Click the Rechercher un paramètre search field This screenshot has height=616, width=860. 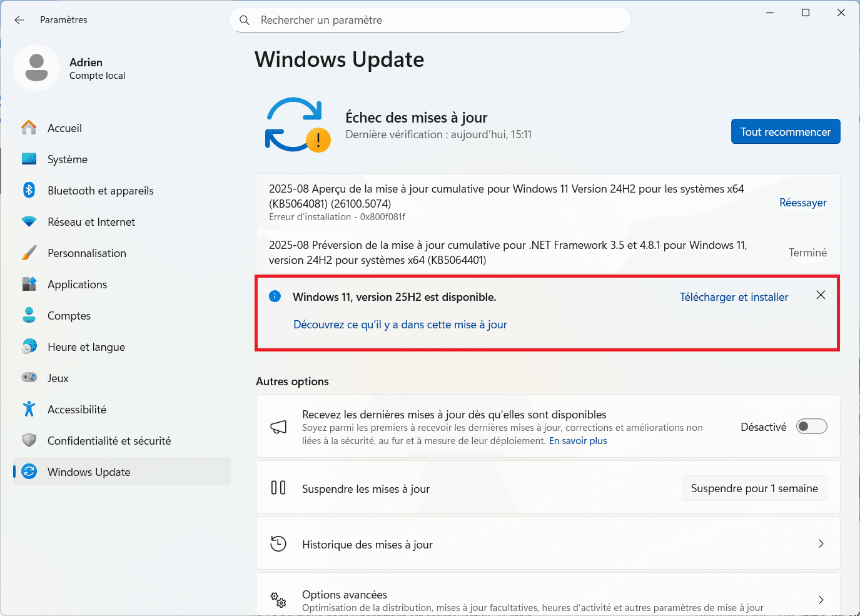click(x=430, y=20)
